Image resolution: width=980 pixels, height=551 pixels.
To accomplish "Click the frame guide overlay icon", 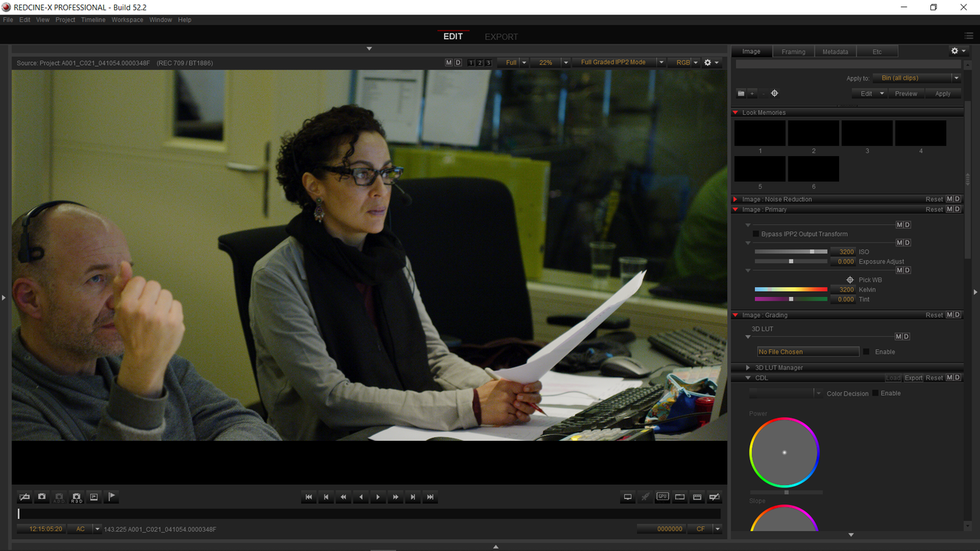I will 680,497.
